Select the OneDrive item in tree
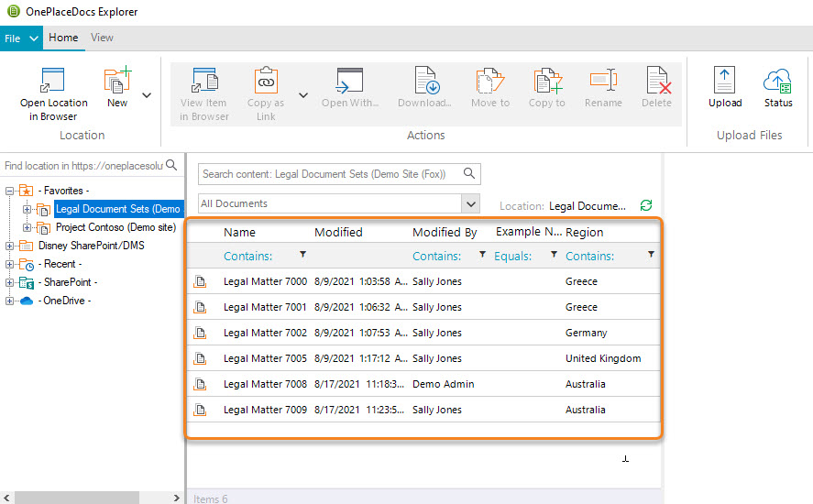Viewport: 813px width, 504px height. click(x=64, y=301)
